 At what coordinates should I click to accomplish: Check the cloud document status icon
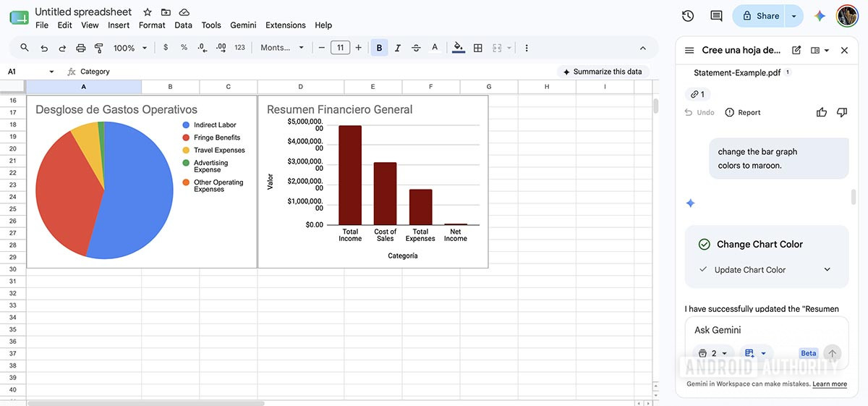pos(184,12)
